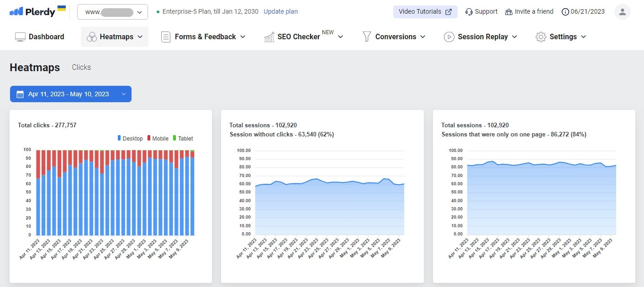Click the calendar icon in date range button
Screen dimensions: 644x287
20,94
